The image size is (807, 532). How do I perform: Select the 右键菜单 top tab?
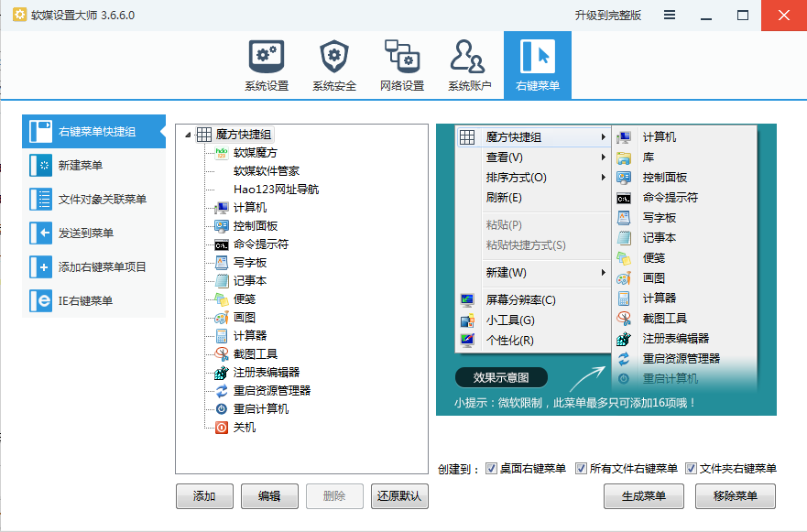tap(538, 65)
